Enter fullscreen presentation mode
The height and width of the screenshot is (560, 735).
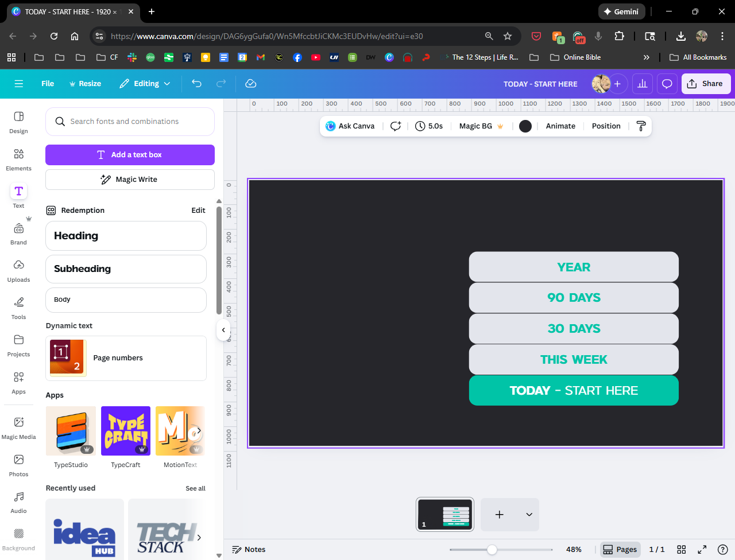702,549
